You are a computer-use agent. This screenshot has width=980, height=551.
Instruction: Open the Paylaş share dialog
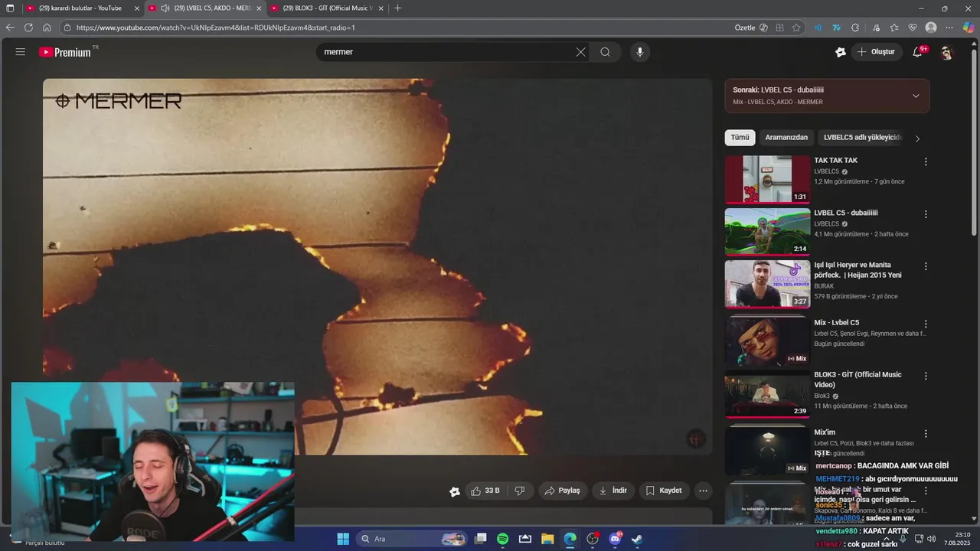click(x=562, y=491)
